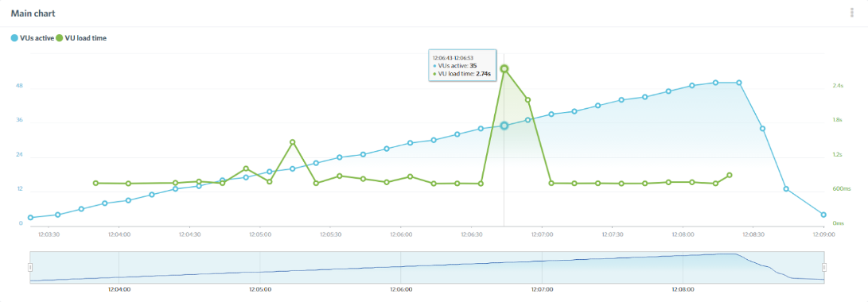This screenshot has height=302, width=868.
Task: Click the 2.4s right axis label
Action: click(838, 87)
